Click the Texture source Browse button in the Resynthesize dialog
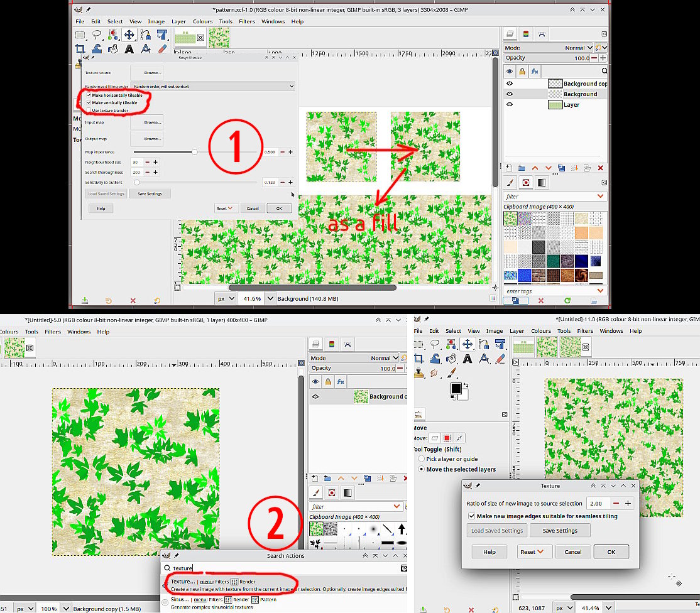 (x=147, y=73)
